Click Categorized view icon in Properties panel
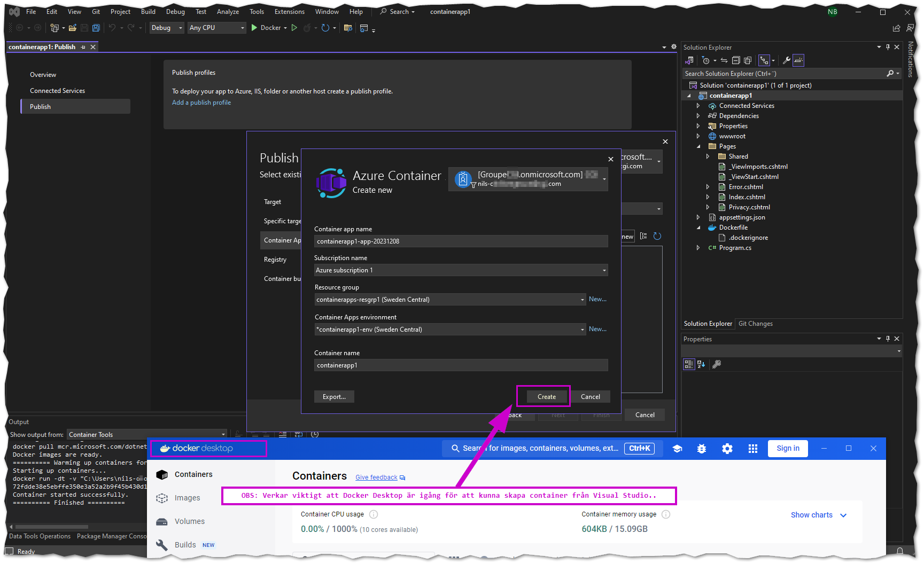Screen dimensions: 924x564 coord(689,364)
